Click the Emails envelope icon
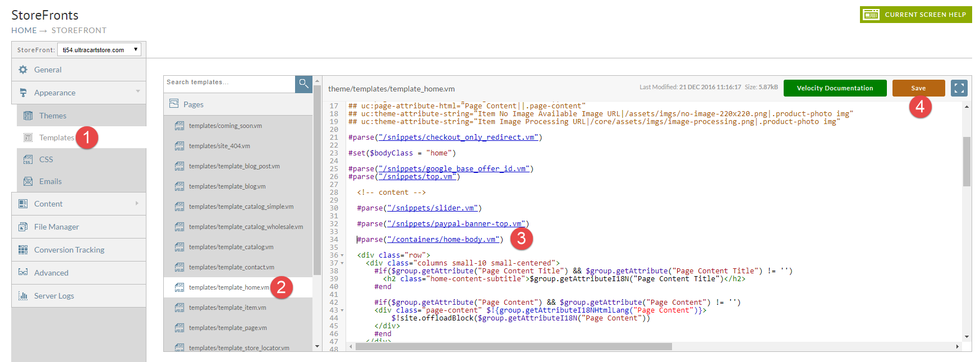This screenshot has height=362, width=980. [28, 181]
